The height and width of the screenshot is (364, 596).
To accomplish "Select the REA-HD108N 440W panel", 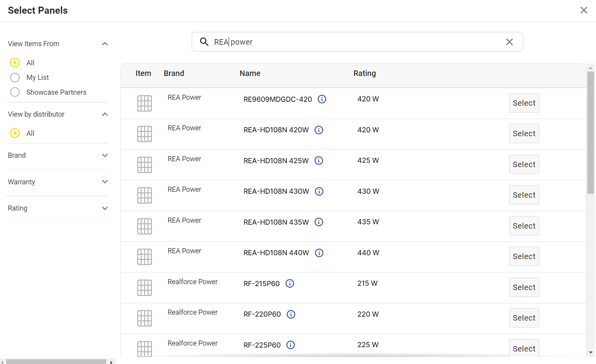I will [524, 256].
